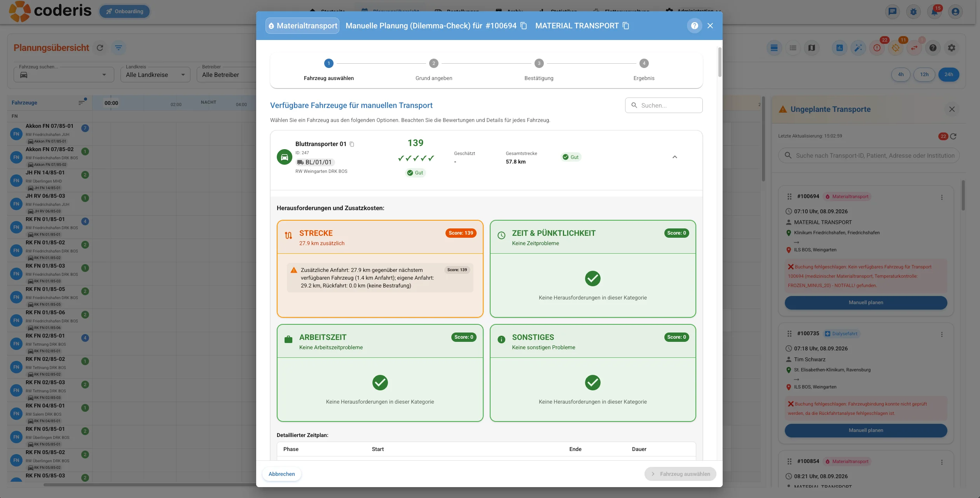Click the vehicle search field in dialog
This screenshot has width=980, height=498.
coord(664,105)
